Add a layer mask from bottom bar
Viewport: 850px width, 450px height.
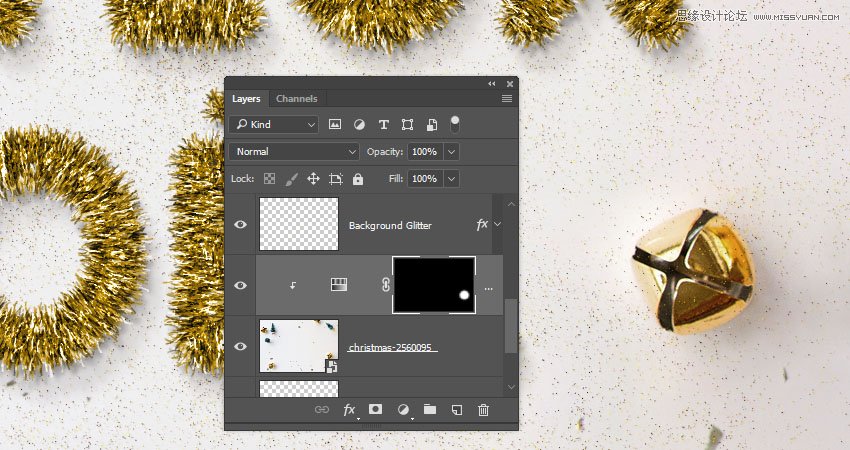click(x=376, y=409)
